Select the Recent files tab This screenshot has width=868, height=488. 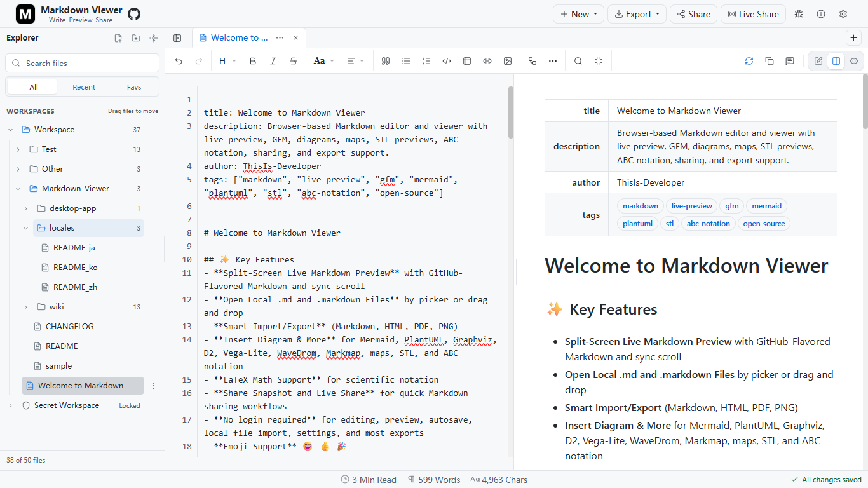pos(84,87)
